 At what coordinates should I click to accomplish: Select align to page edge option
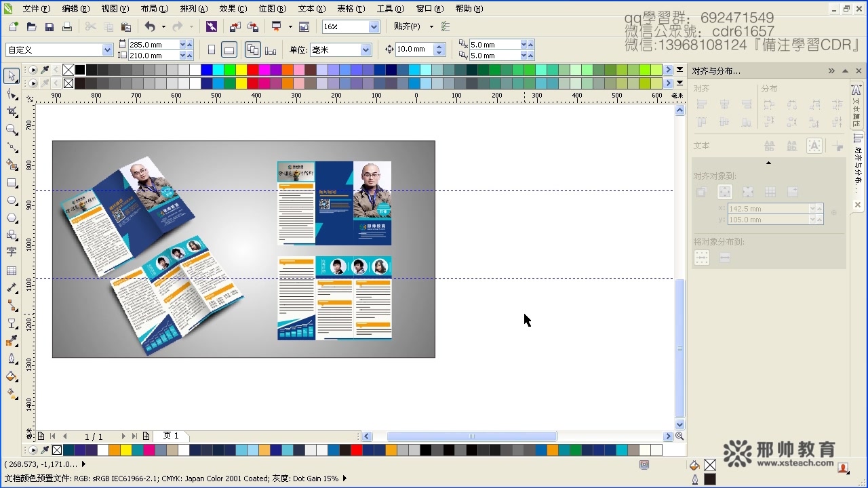coord(725,192)
